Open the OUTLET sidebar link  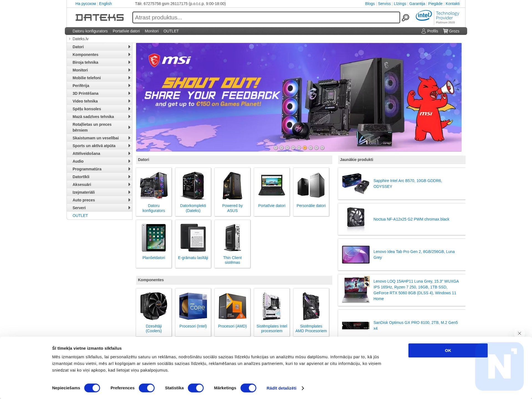click(x=80, y=216)
